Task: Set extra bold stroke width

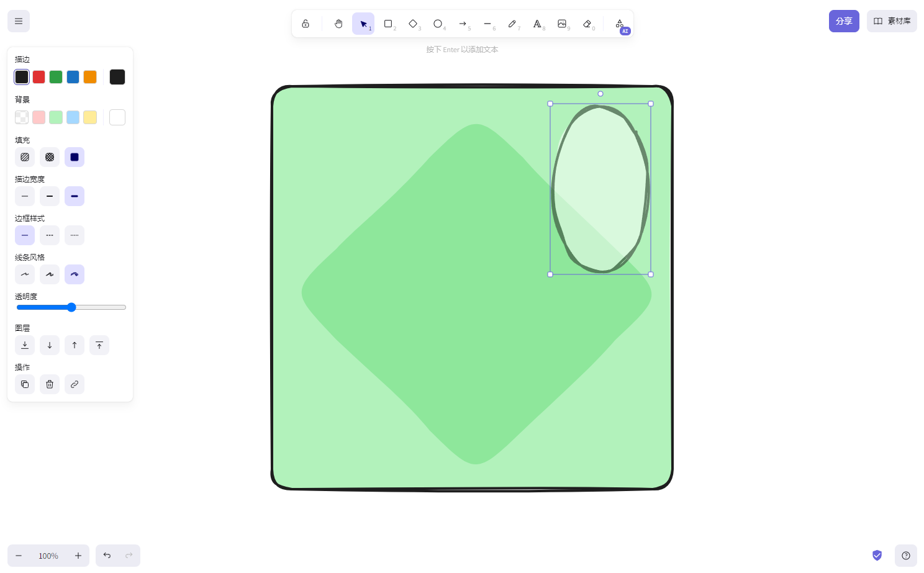Action: point(75,196)
